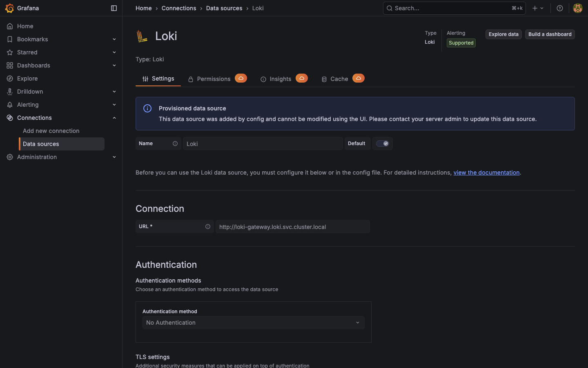Expand the Alerting section chevron

(x=114, y=105)
